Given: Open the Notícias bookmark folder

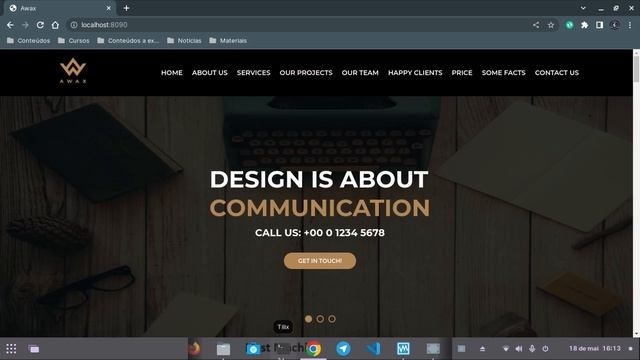Looking at the screenshot, I should click(184, 40).
